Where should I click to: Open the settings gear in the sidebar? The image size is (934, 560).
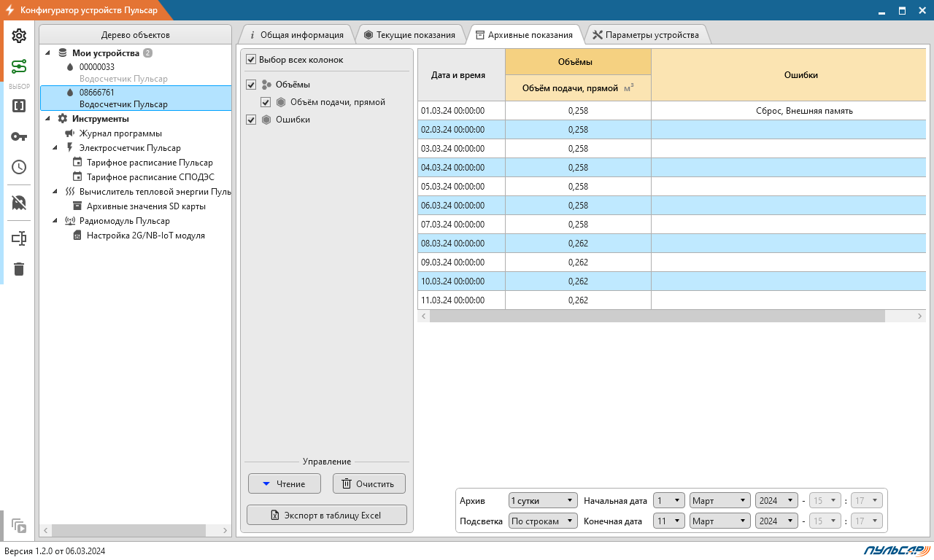19,36
